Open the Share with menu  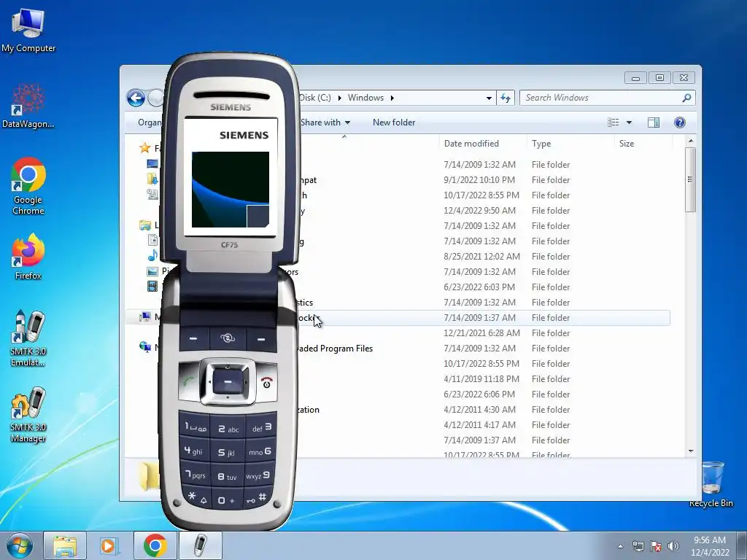pyautogui.click(x=325, y=122)
